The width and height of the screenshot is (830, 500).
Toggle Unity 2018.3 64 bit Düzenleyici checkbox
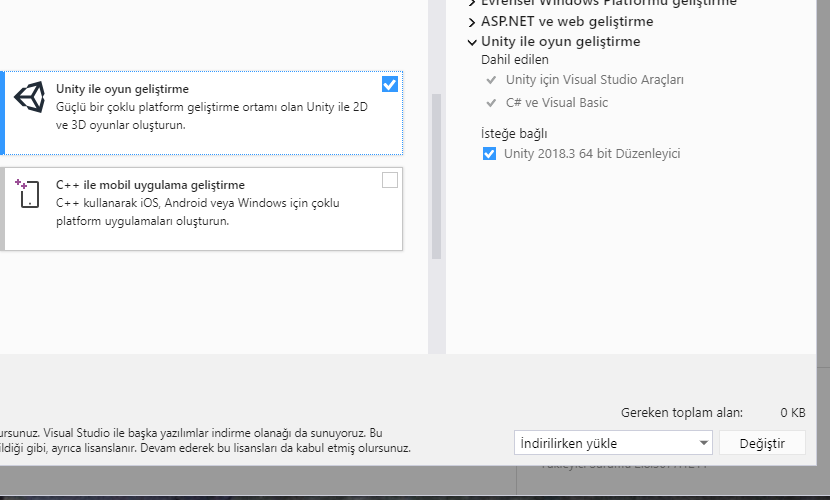[489, 153]
